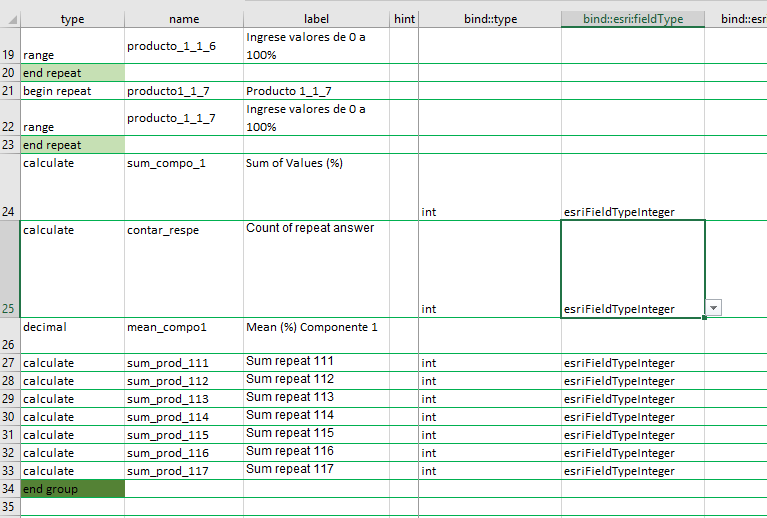The width and height of the screenshot is (767, 518).
Task: Click the 'Sum repeat 115' label cell
Action: pos(316,435)
